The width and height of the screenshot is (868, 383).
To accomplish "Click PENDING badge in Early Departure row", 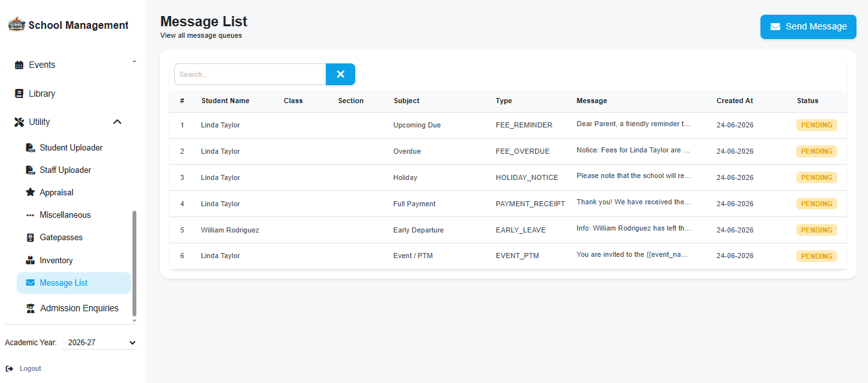I will [817, 230].
